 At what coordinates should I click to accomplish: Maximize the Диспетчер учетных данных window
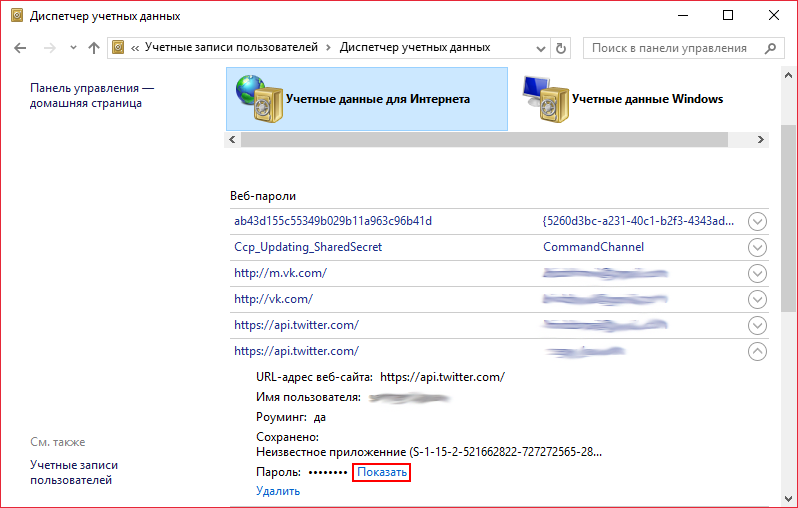728,16
